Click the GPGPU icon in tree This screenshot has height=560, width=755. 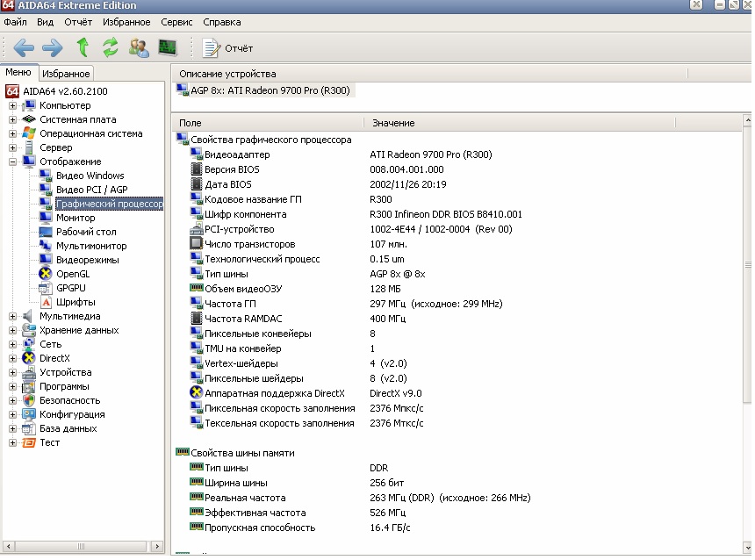[x=46, y=288]
